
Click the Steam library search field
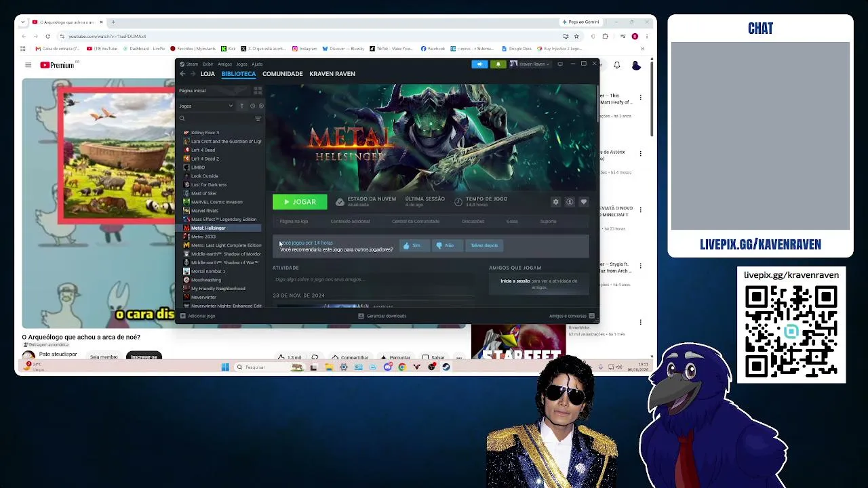pyautogui.click(x=215, y=119)
